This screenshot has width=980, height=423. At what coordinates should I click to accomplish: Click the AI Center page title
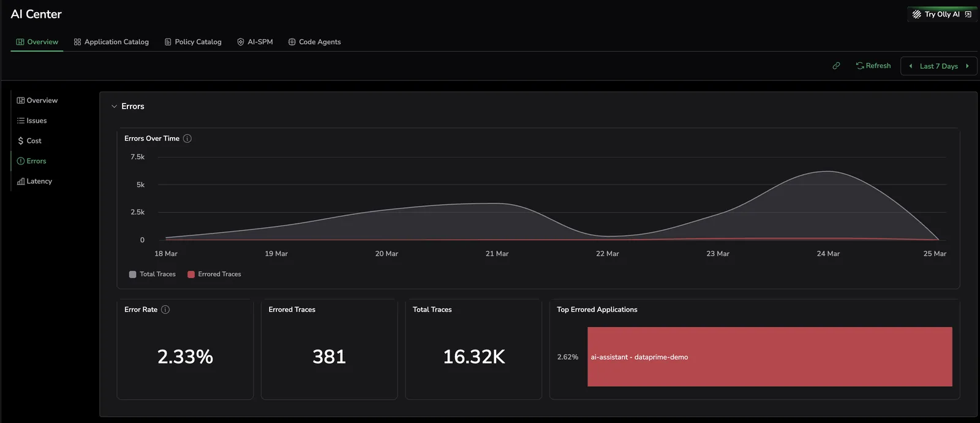coord(36,14)
